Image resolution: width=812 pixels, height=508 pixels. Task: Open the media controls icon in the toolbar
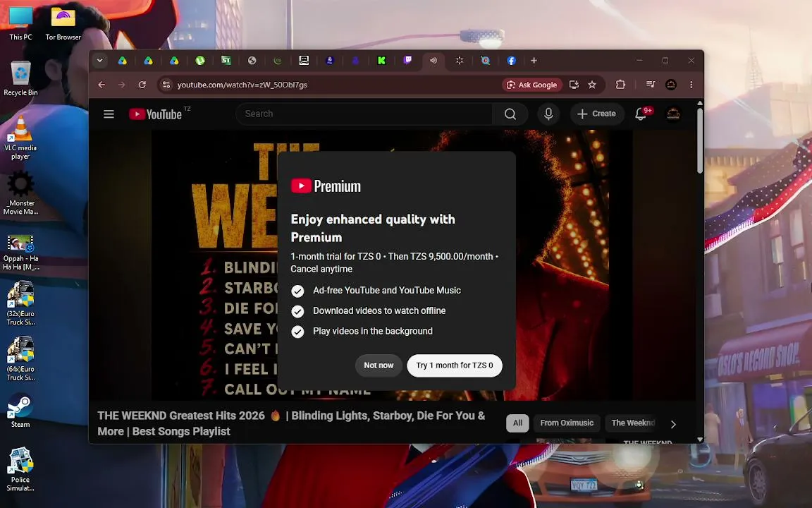[x=651, y=85]
